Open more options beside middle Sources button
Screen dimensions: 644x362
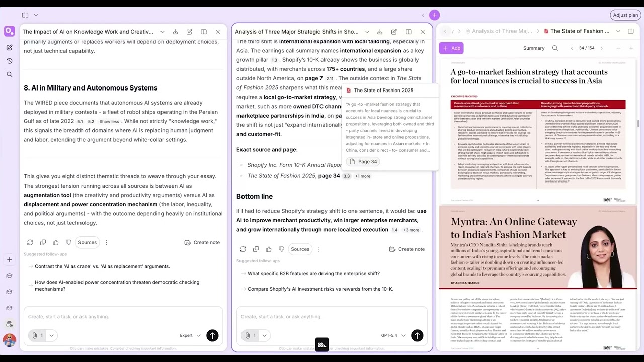[319, 249]
